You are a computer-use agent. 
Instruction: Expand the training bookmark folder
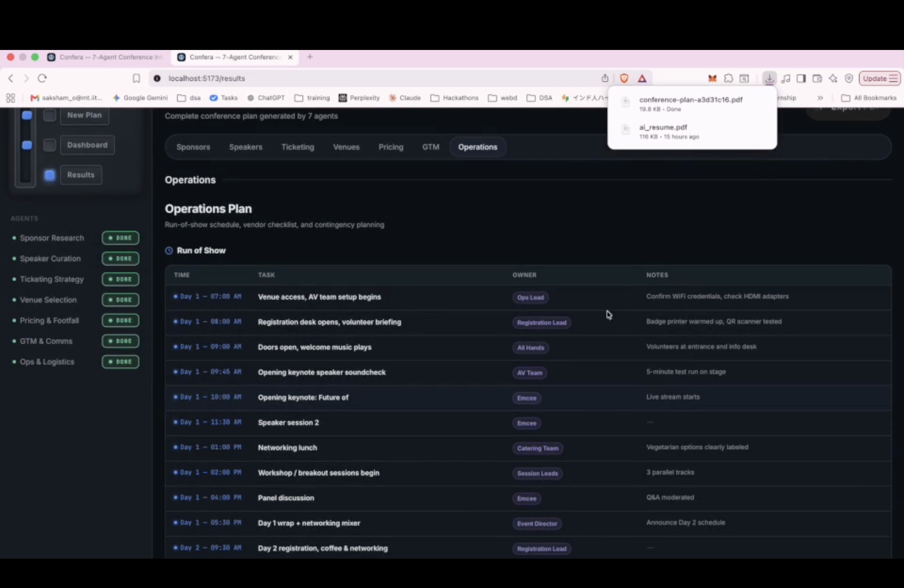312,98
